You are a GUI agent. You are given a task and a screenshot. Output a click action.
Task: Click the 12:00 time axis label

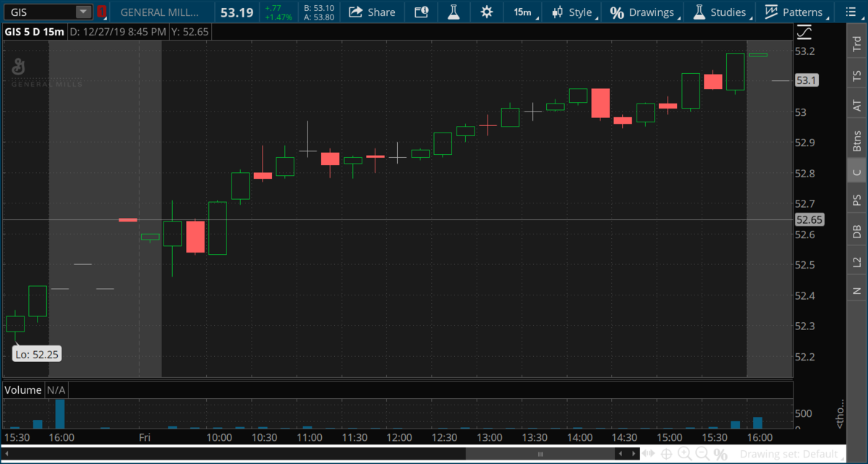(399, 438)
